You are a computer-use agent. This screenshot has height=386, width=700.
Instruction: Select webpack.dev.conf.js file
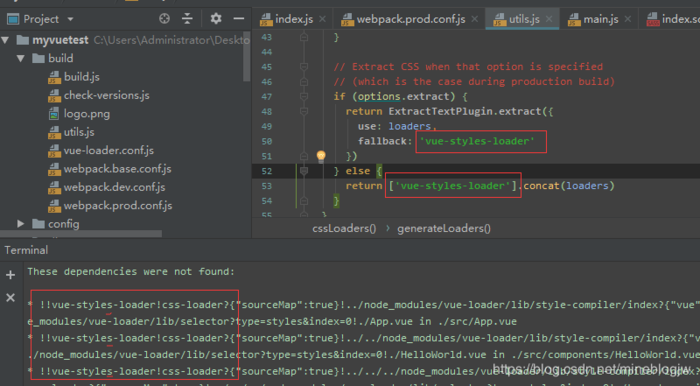(114, 187)
